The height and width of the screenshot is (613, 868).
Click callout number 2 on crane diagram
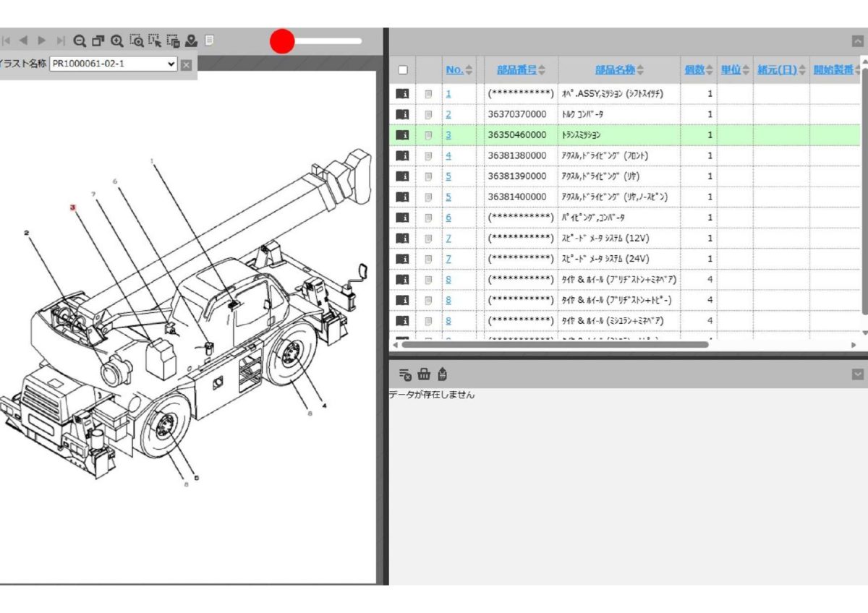point(26,233)
